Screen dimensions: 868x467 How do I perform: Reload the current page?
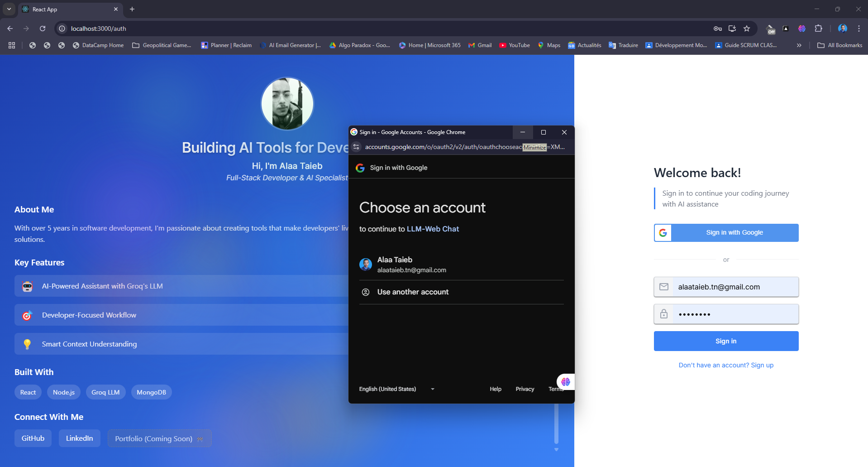(43, 29)
